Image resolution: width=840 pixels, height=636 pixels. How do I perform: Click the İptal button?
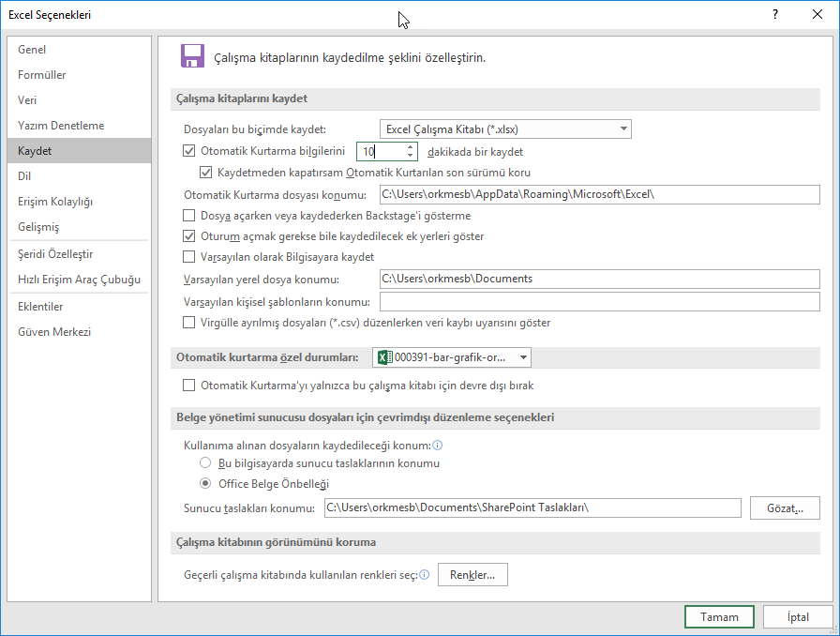[x=798, y=616]
